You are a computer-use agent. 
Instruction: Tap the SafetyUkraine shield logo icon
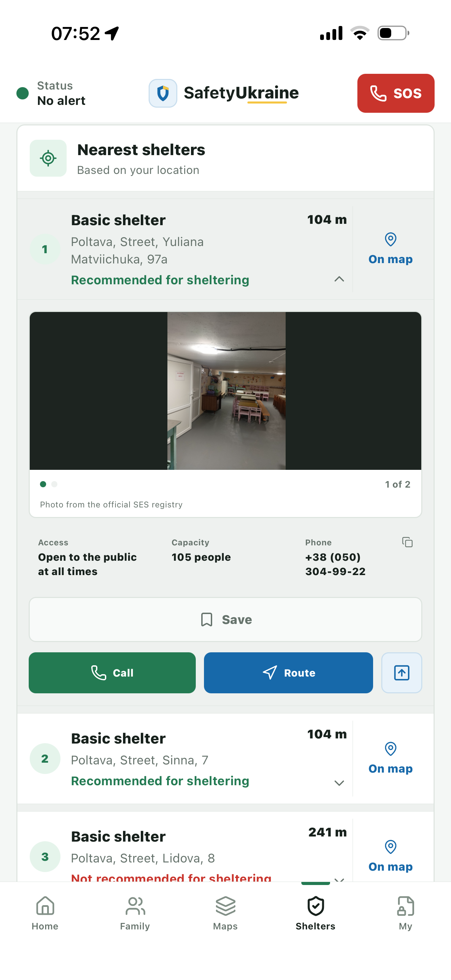pyautogui.click(x=163, y=93)
